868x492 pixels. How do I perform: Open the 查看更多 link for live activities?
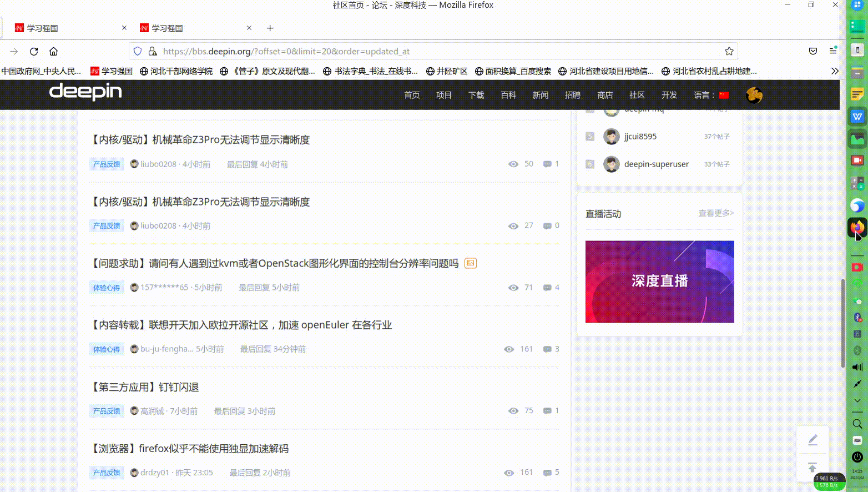pyautogui.click(x=715, y=213)
